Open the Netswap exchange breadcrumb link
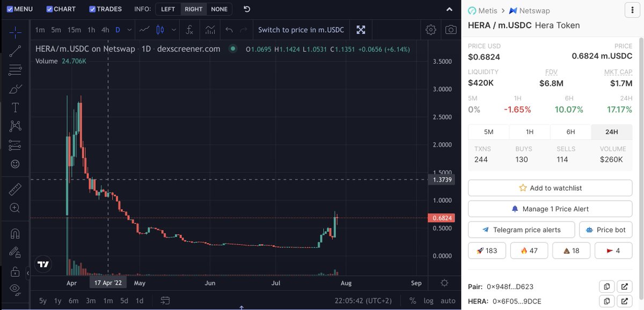 (530, 10)
